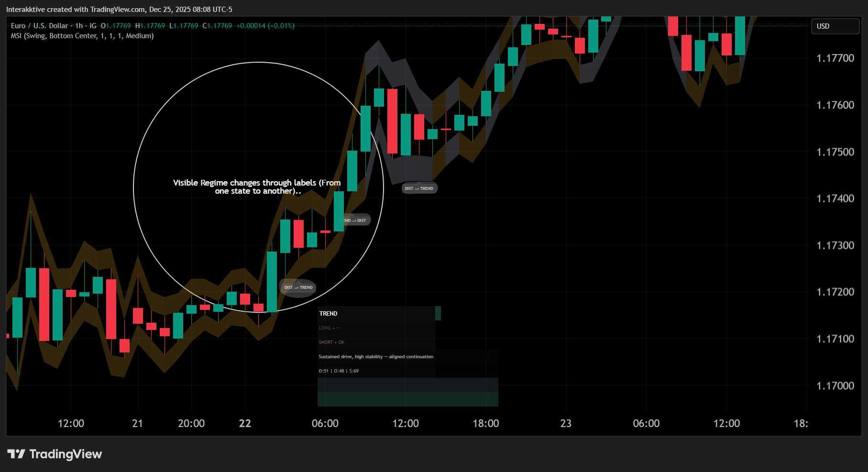Click the '22' date label on time axis
868x472 pixels.
coord(245,423)
